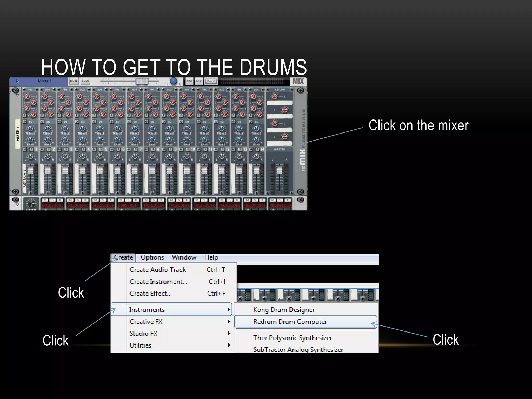This screenshot has width=532, height=399.
Task: Open the Options menu
Action: tap(152, 257)
